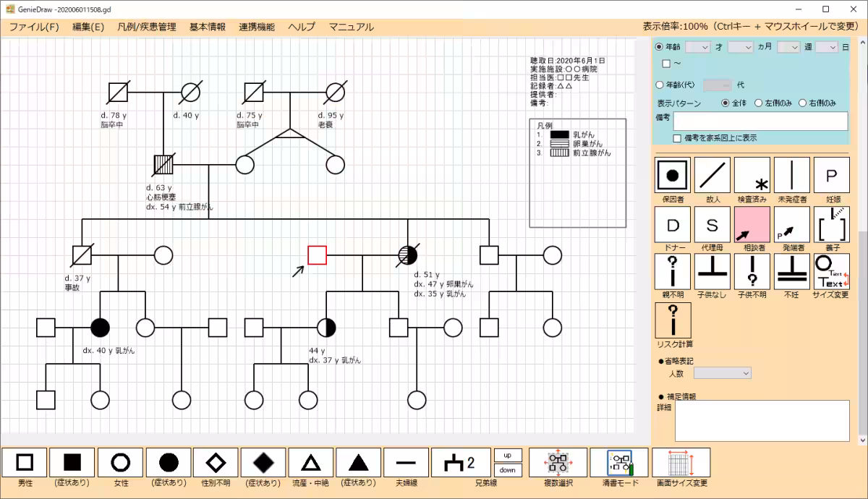868x499 pixels.
Task: Apply the 養子 adoption bracket symbol
Action: pyautogui.click(x=832, y=224)
